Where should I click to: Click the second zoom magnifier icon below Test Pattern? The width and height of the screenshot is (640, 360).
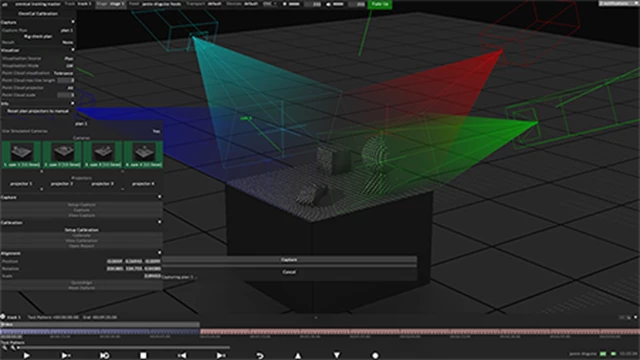click(x=13, y=348)
